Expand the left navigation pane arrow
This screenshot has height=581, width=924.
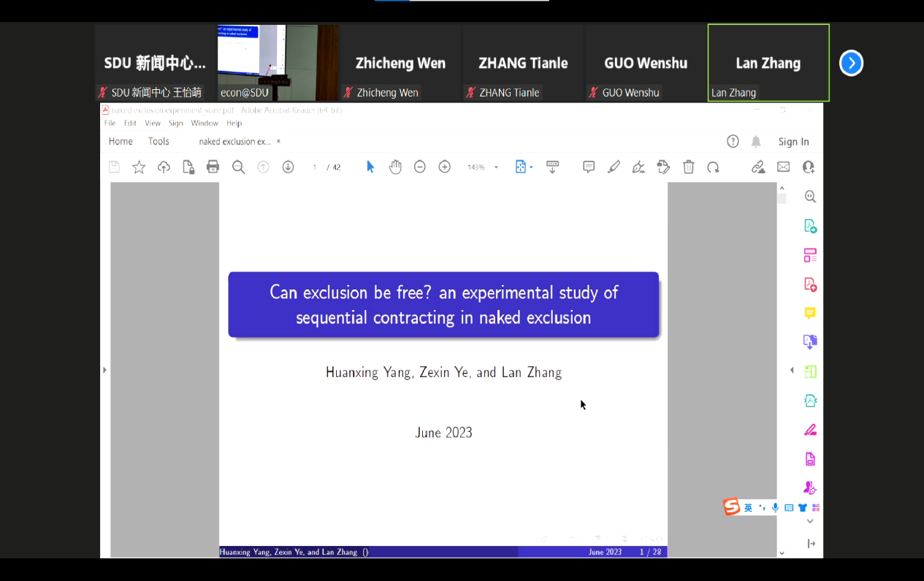(104, 371)
